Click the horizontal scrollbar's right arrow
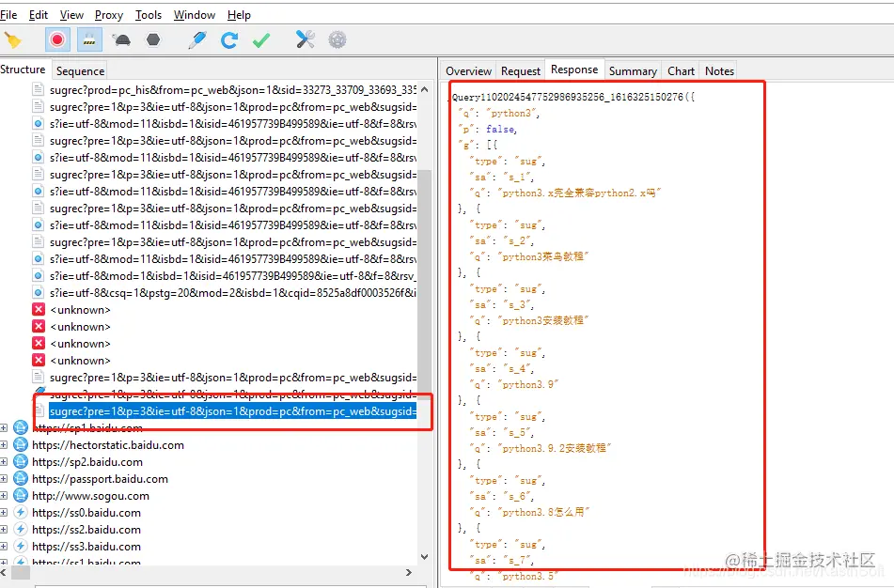 (x=409, y=573)
